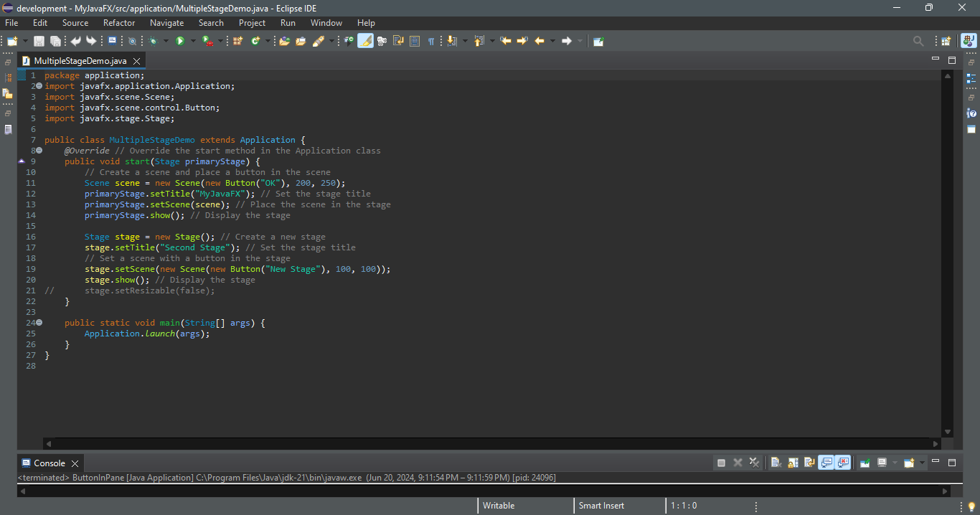Click Back navigation arrow in toolbar
Image resolution: width=980 pixels, height=515 pixels.
[540, 42]
